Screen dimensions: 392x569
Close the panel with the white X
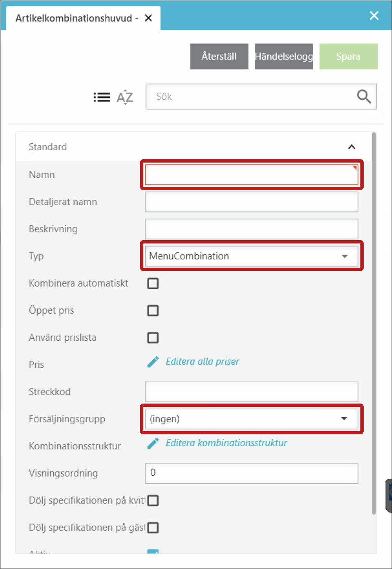click(374, 16)
